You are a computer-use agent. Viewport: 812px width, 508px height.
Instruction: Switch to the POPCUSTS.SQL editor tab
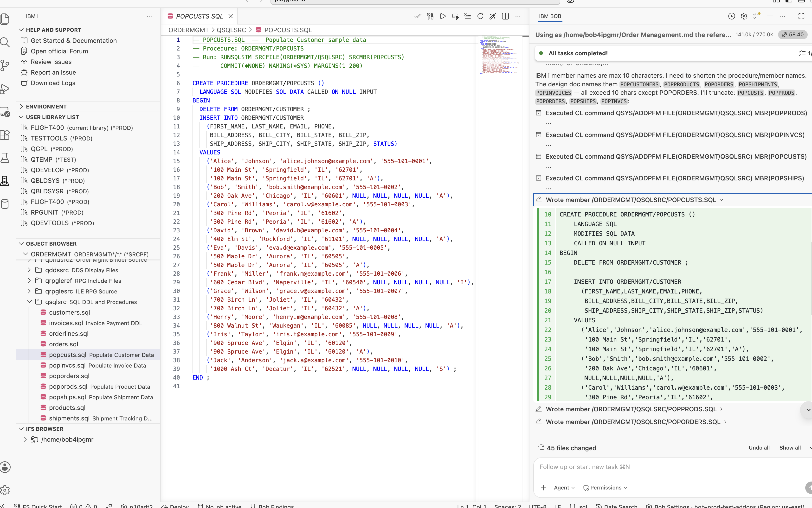(x=200, y=16)
